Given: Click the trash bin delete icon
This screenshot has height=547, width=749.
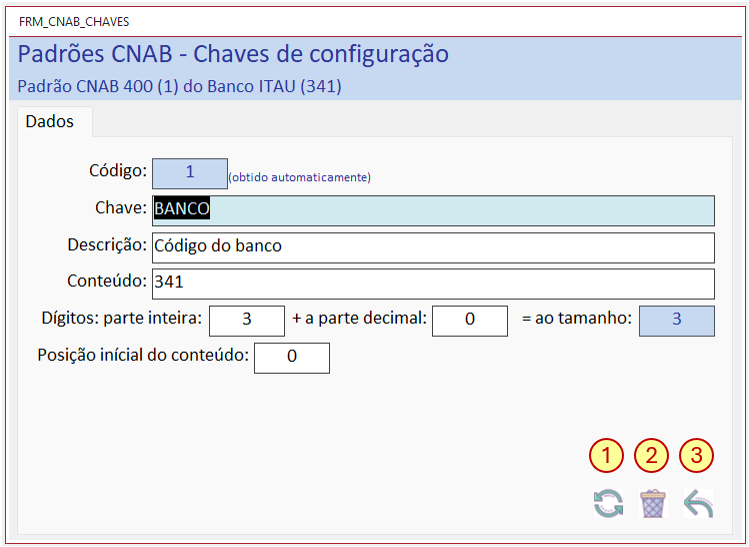Looking at the screenshot, I should pyautogui.click(x=653, y=504).
